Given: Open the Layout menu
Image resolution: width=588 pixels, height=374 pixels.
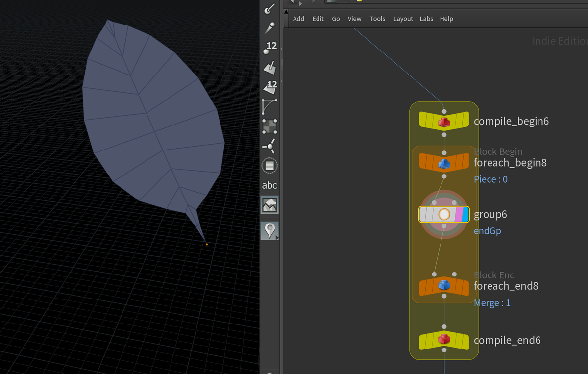Looking at the screenshot, I should [x=403, y=19].
